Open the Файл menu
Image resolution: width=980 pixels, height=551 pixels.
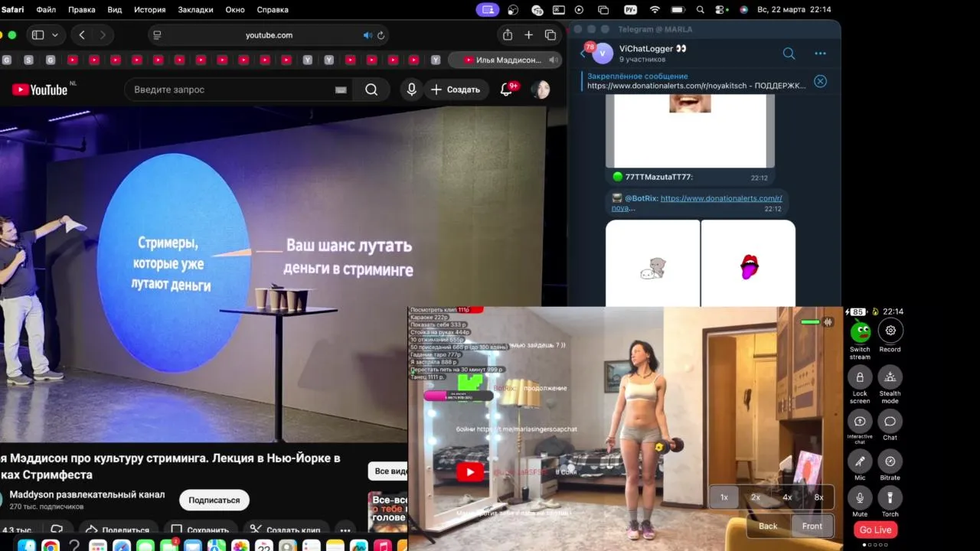[x=46, y=10]
